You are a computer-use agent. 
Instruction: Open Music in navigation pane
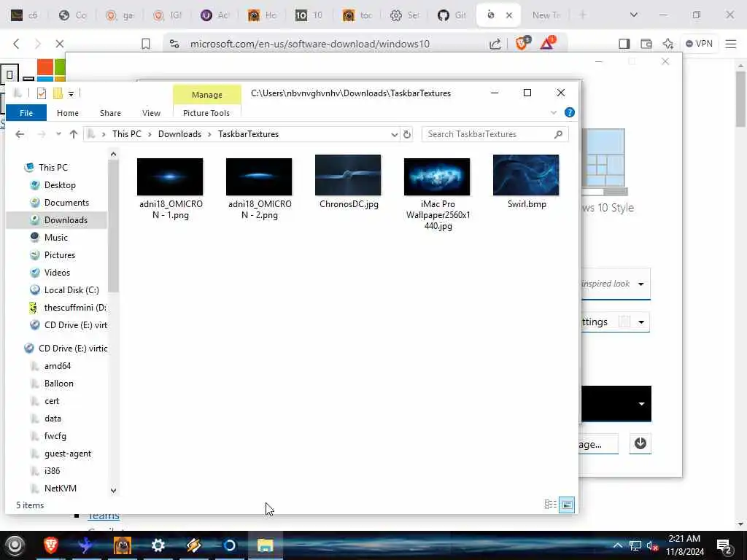[55, 238]
